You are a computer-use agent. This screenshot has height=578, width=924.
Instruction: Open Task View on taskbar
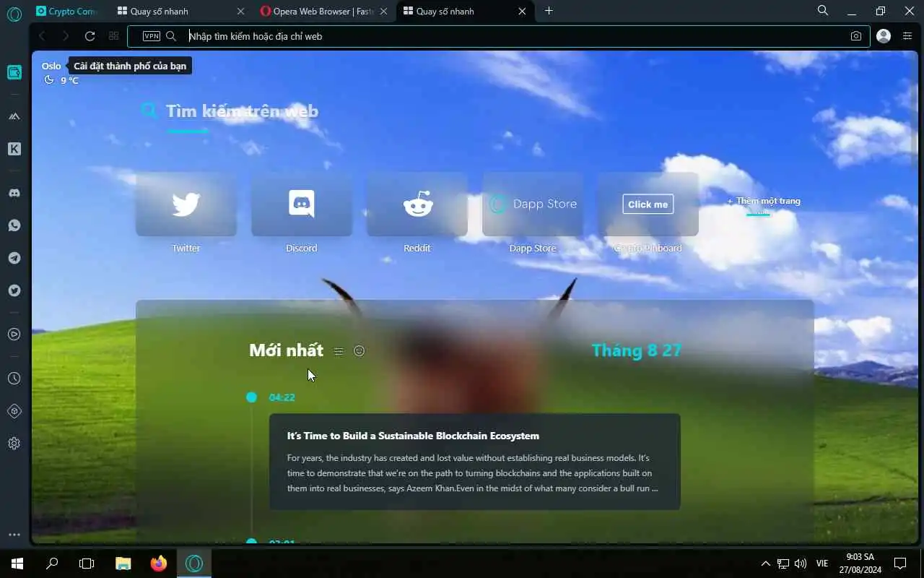(x=87, y=563)
